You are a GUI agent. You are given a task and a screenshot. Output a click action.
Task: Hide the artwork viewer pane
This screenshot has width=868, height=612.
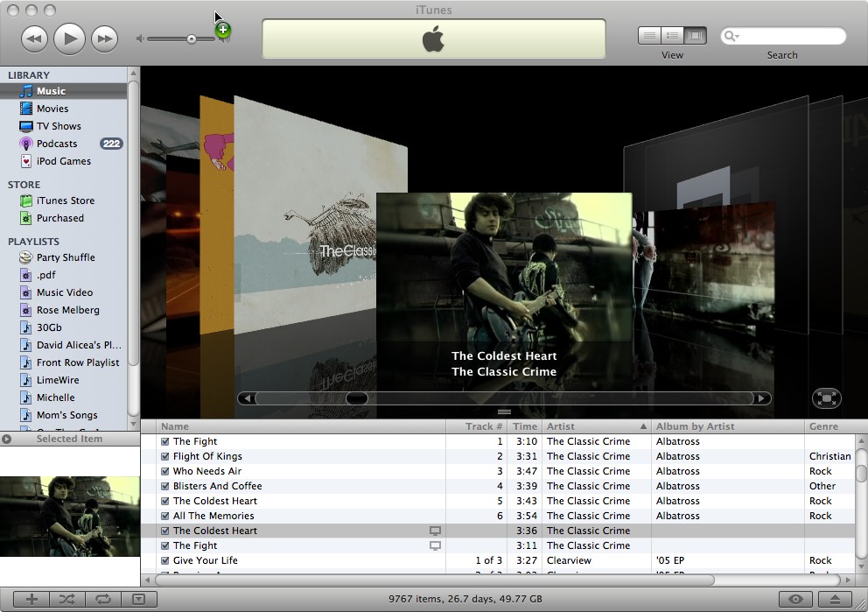(139, 599)
